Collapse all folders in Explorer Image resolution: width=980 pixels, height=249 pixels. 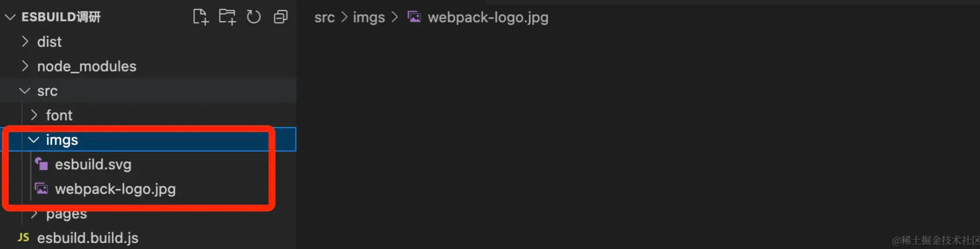(280, 17)
